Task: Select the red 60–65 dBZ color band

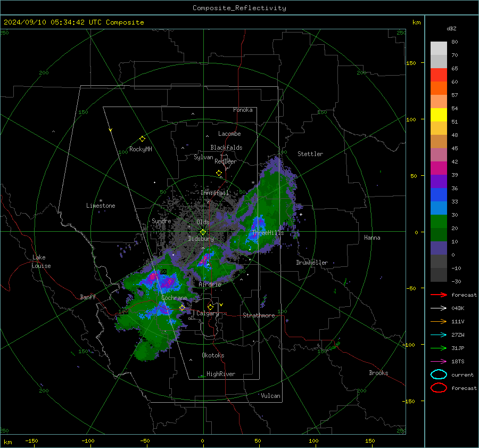Action: [x=439, y=75]
